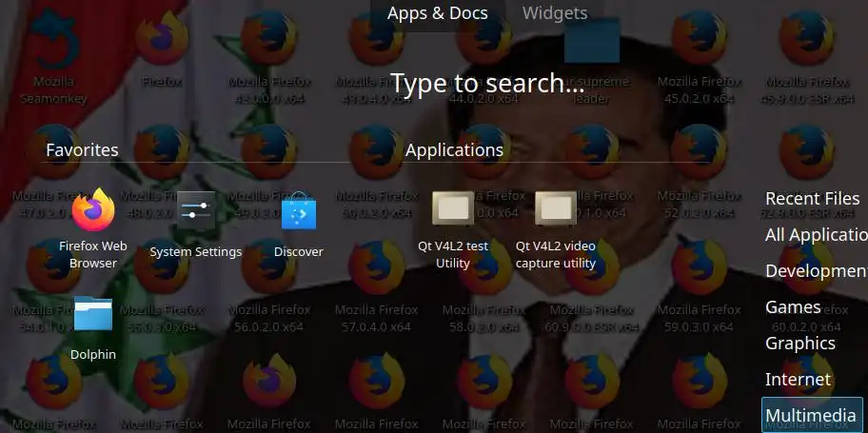The height and width of the screenshot is (433, 868).
Task: Open the Internet category
Action: [x=798, y=380]
